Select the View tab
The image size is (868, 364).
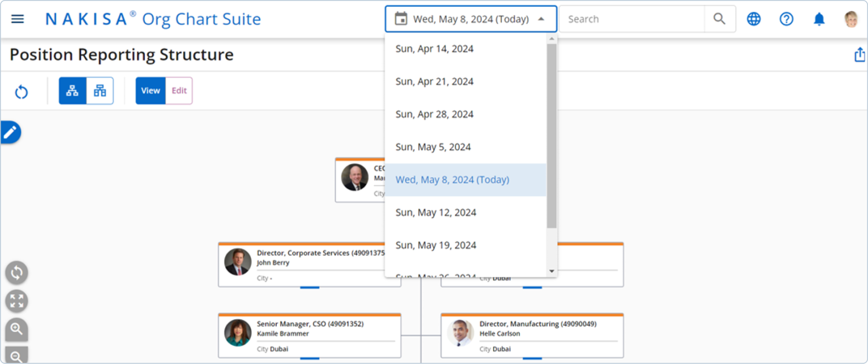150,90
